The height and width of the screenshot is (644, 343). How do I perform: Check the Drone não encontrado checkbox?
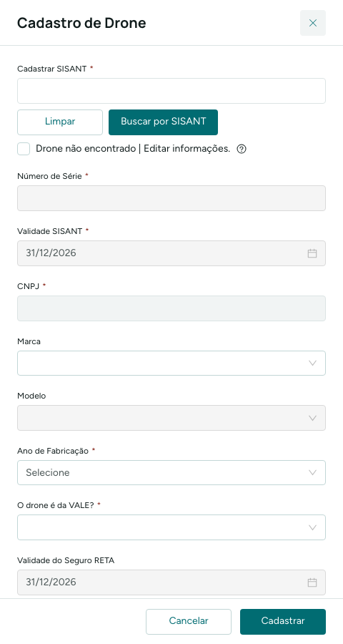point(24,149)
